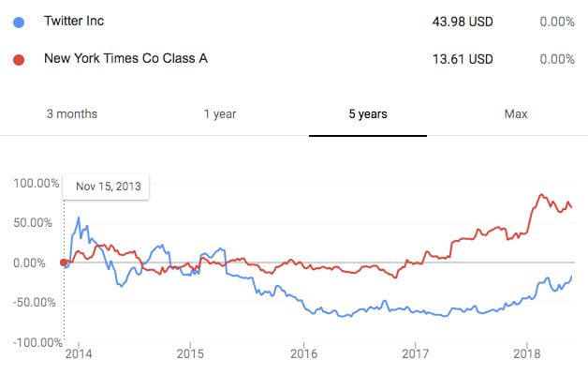This screenshot has width=588, height=375.
Task: Open the New York Times Co Class A name
Action: pos(125,59)
